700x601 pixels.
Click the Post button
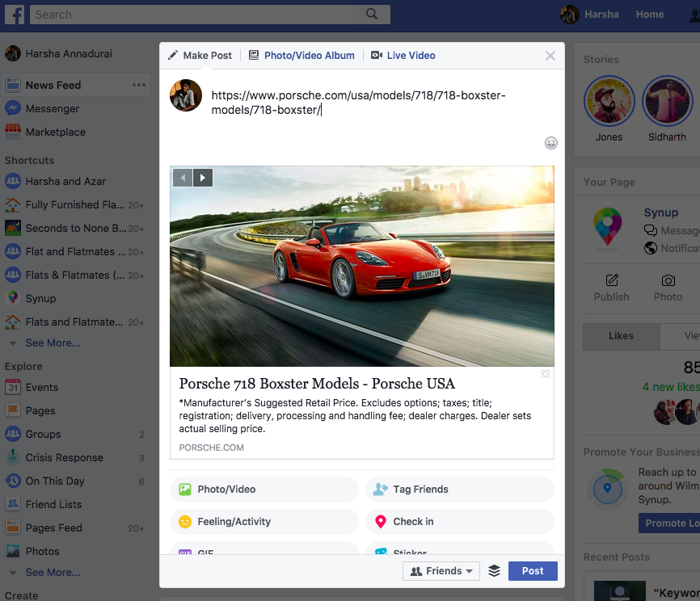[533, 570]
